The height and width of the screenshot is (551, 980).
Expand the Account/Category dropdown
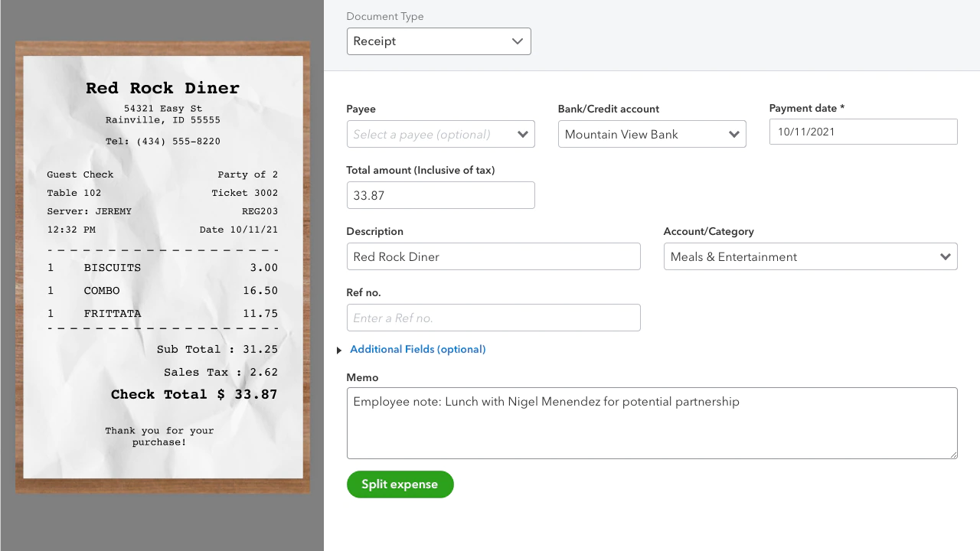point(946,257)
